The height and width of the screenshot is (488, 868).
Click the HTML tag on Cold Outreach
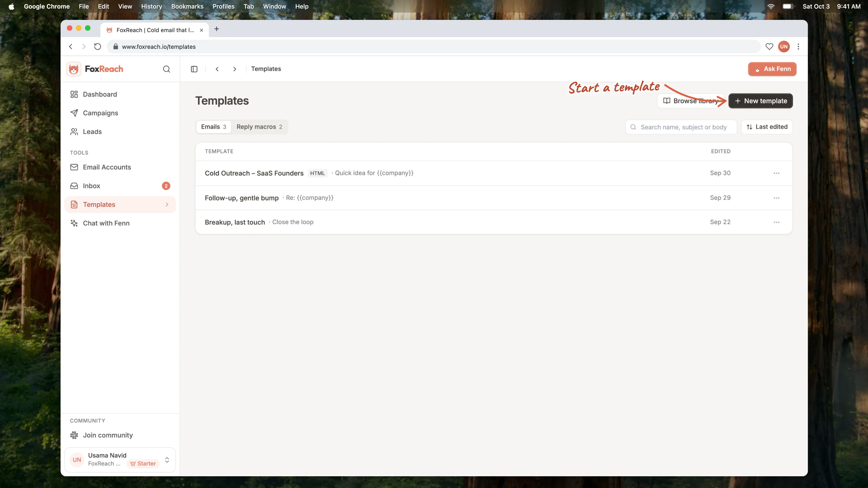[x=317, y=173]
